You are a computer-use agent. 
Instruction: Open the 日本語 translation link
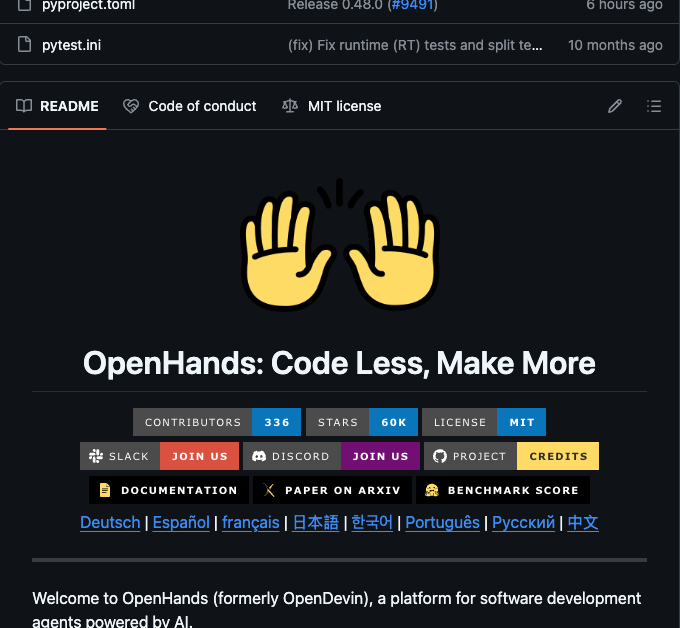click(x=315, y=523)
